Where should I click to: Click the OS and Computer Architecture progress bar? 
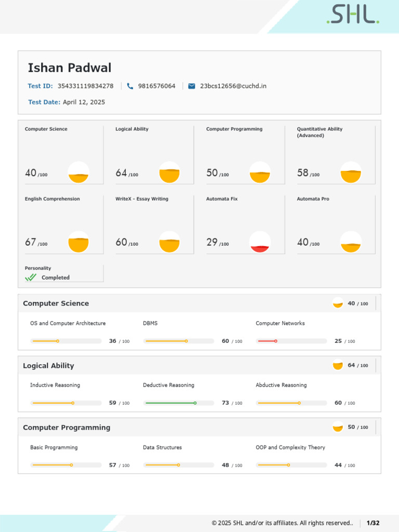(x=66, y=341)
